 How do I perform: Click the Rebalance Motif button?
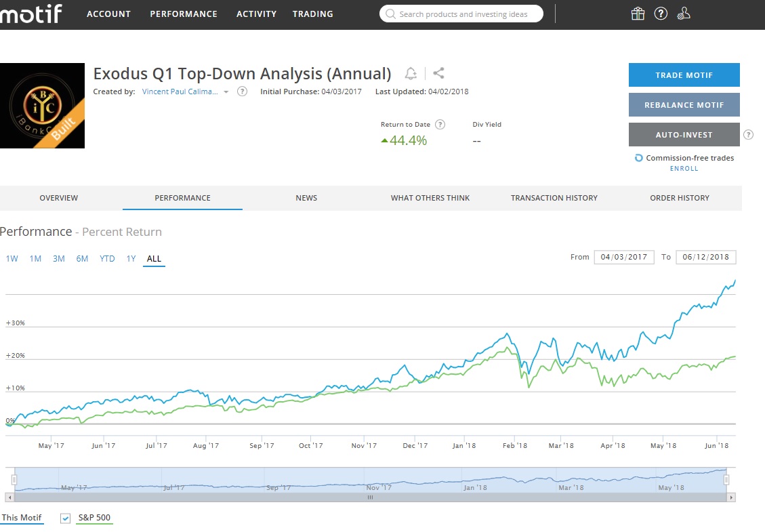pos(684,105)
